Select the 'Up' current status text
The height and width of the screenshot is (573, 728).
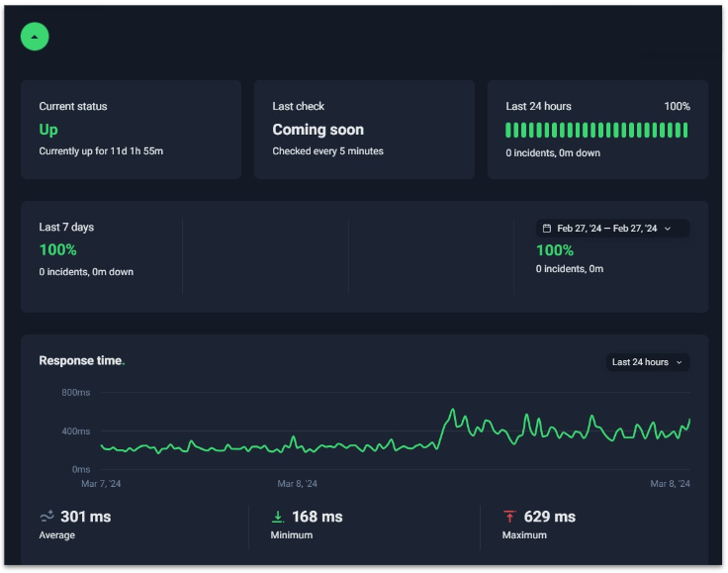point(48,130)
